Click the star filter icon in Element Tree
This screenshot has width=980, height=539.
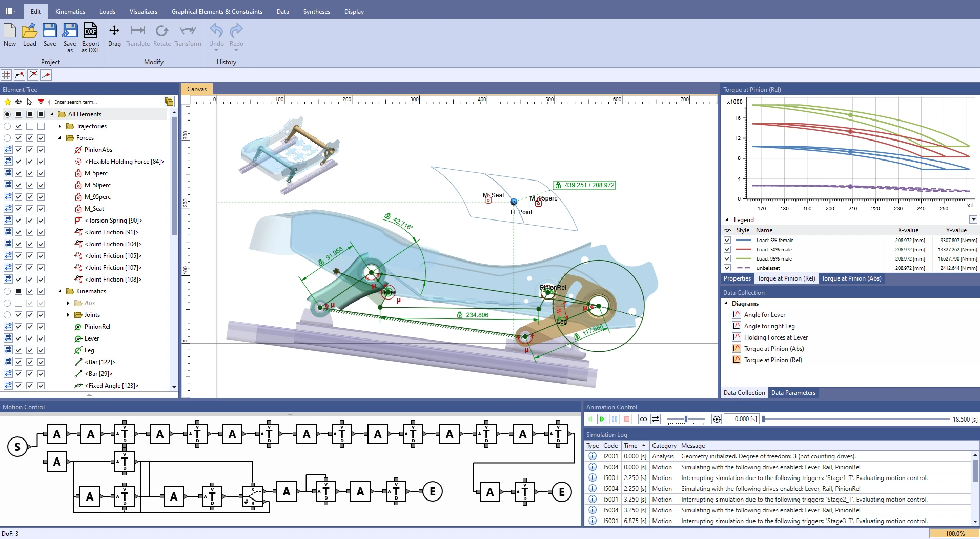[8, 102]
